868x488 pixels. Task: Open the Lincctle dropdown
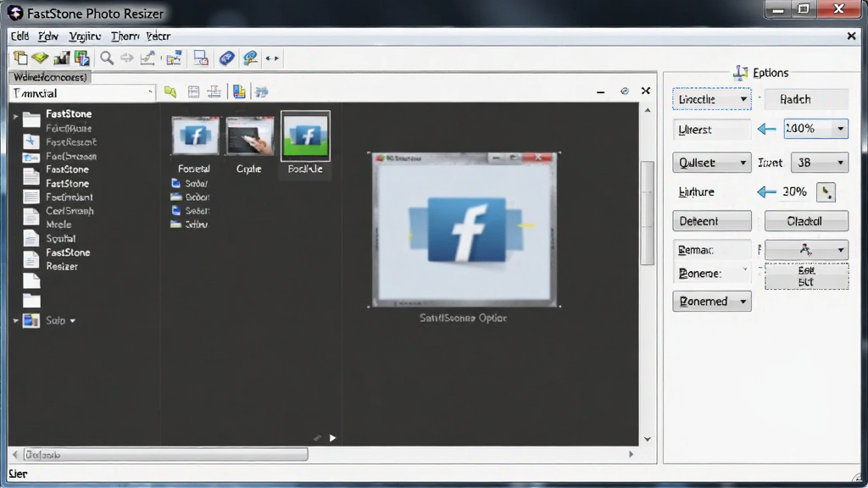click(712, 99)
